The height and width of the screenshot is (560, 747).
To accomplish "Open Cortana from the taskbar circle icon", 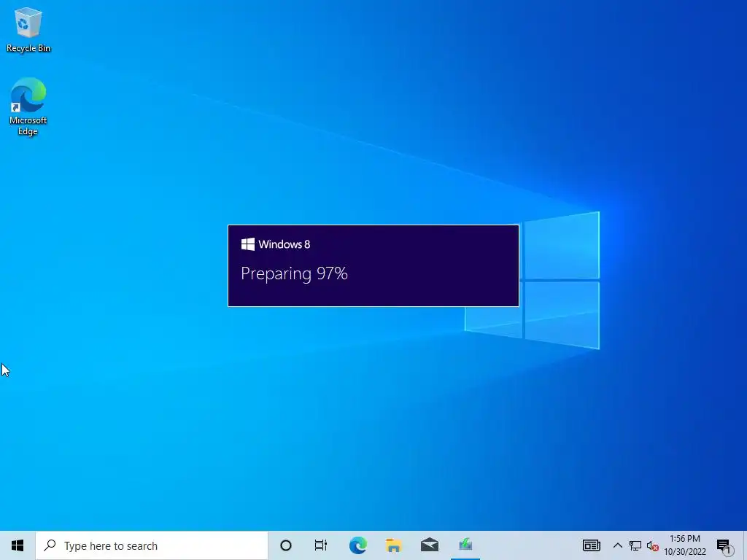I will pyautogui.click(x=286, y=545).
